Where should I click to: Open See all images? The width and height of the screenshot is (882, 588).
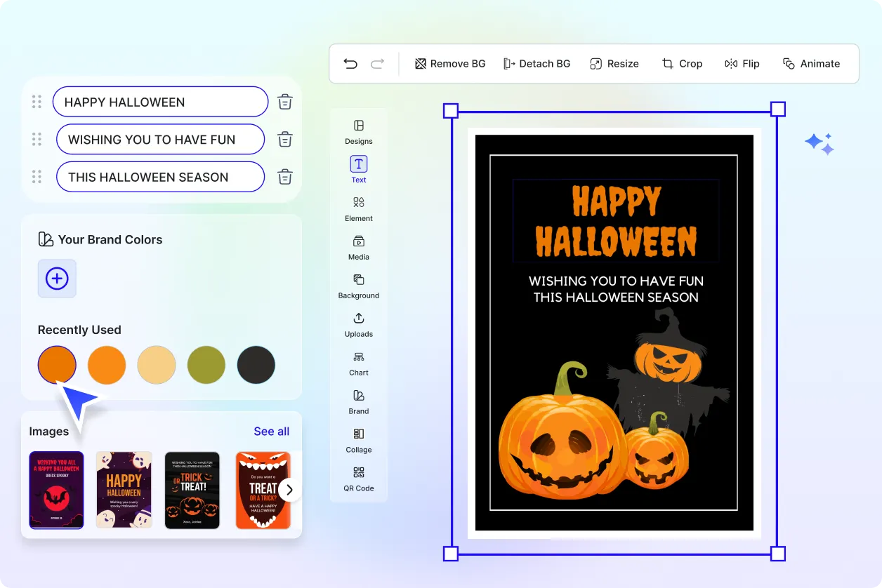click(271, 431)
